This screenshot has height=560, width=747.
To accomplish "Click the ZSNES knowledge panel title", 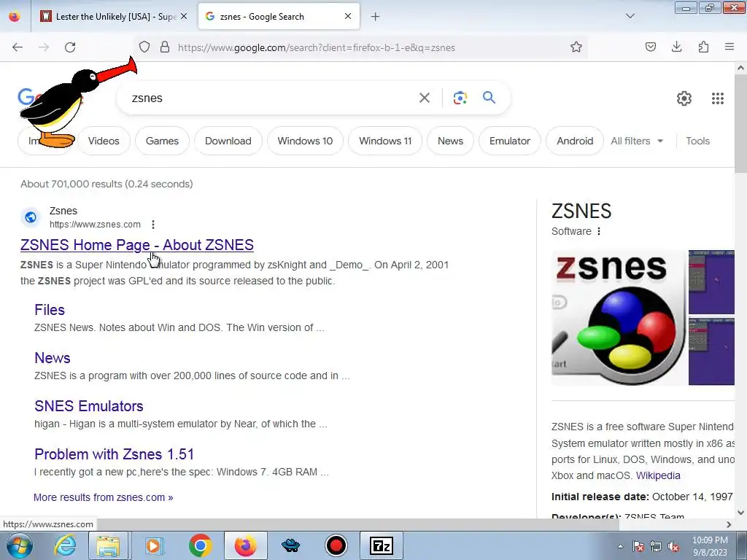I will point(581,211).
